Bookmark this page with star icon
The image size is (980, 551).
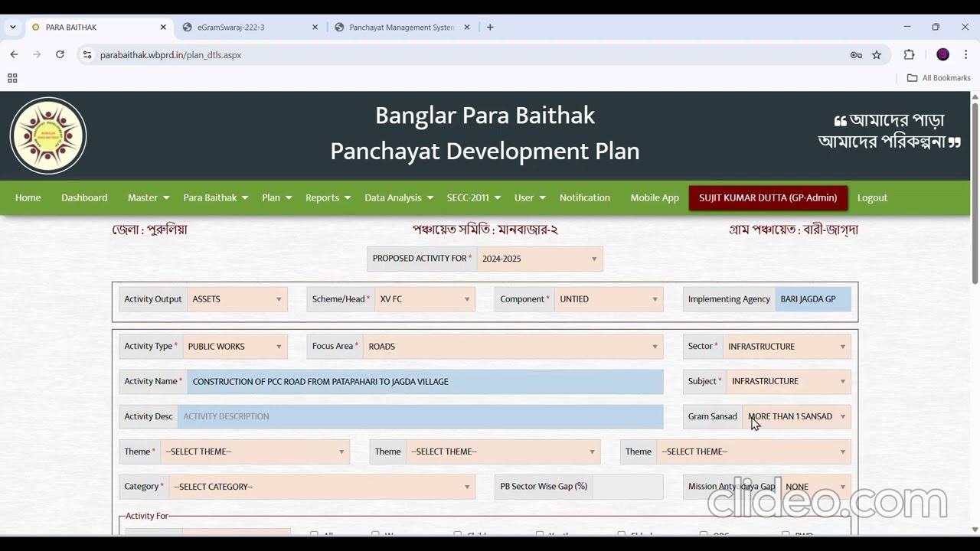(877, 55)
